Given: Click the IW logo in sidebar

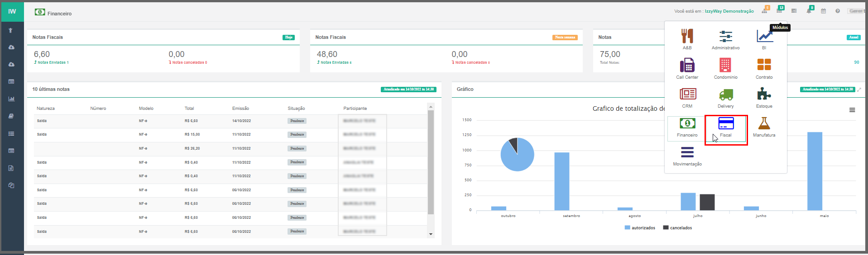Looking at the screenshot, I should [x=12, y=11].
